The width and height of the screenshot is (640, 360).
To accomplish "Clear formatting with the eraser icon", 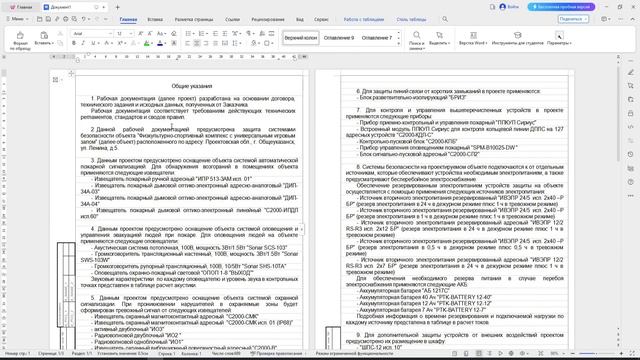I will (x=173, y=33).
